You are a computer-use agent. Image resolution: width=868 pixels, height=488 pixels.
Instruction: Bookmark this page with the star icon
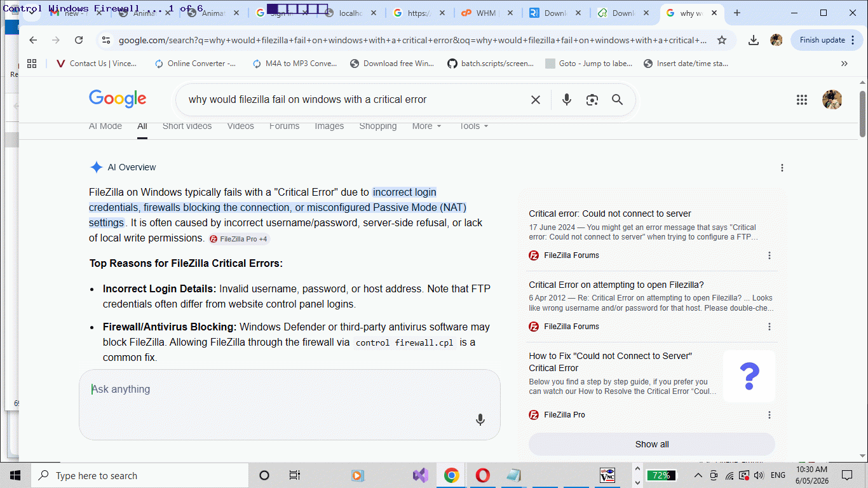coord(722,40)
